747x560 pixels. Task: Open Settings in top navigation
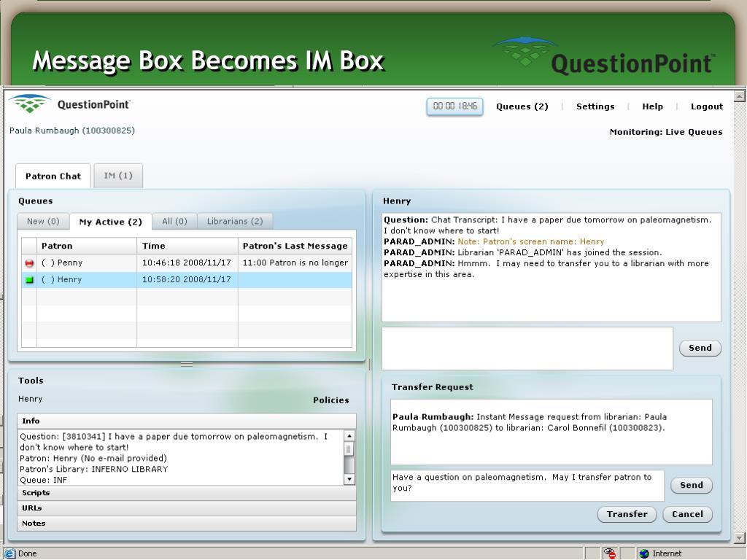[x=595, y=106]
